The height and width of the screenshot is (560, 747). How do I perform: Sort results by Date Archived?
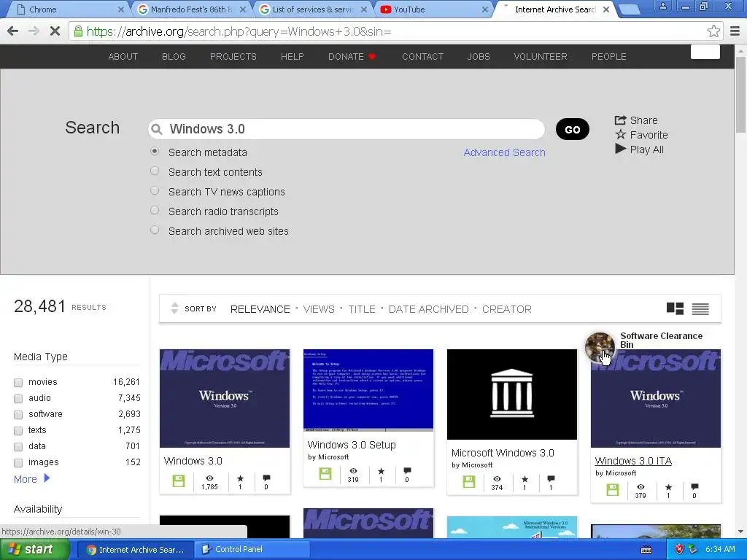[x=429, y=309]
